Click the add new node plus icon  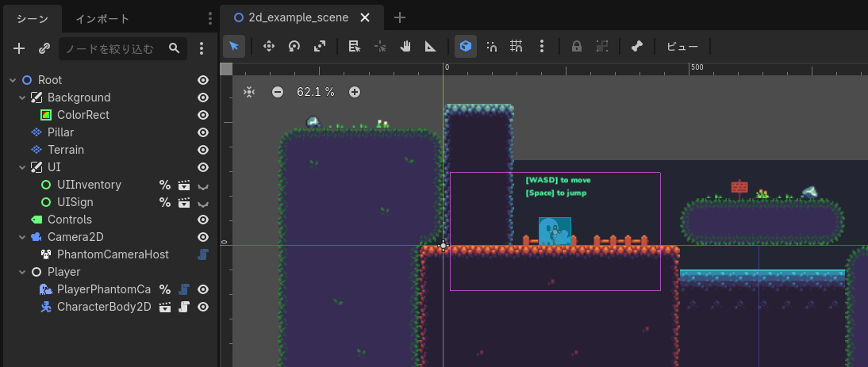[20, 49]
